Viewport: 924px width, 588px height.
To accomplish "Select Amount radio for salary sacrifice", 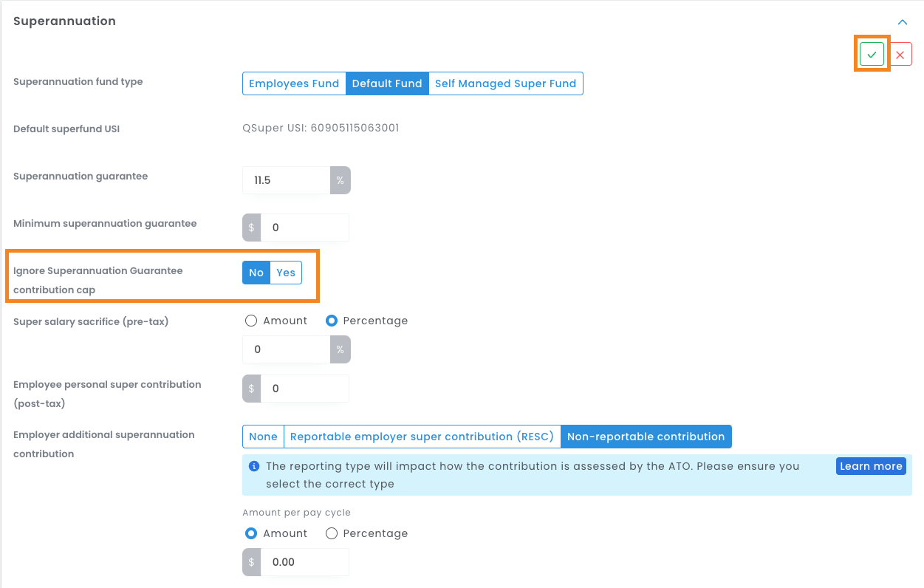I will coord(251,321).
